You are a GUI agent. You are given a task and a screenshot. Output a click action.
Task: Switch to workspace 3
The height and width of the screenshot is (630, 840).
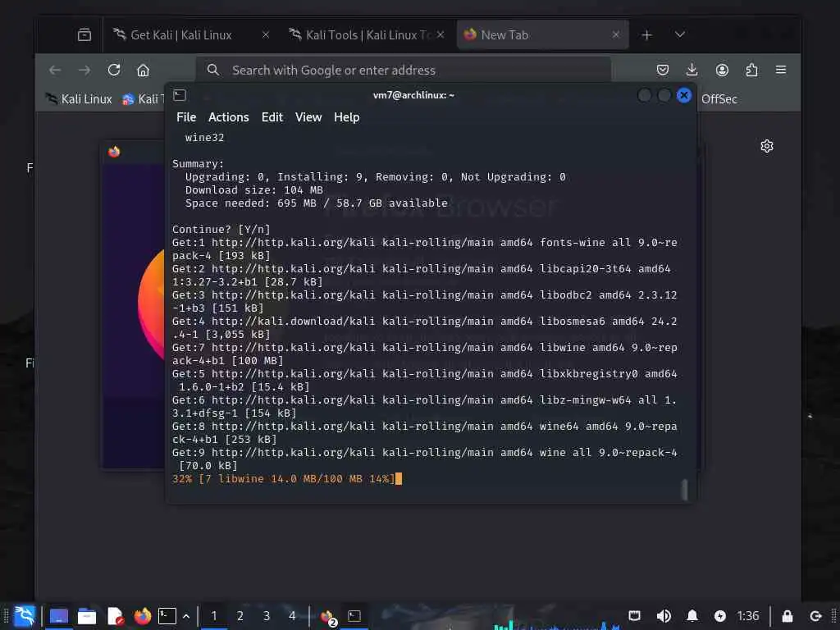coord(267,616)
